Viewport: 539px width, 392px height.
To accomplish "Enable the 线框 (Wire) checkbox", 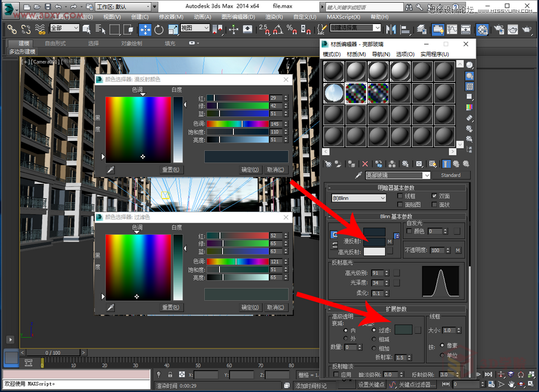I will (399, 196).
